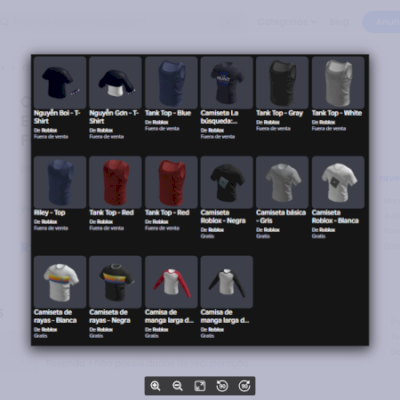Image resolution: width=400 pixels, height=400 pixels.
Task: Click the 'Camiseta básica - Gris' title
Action: [281, 217]
